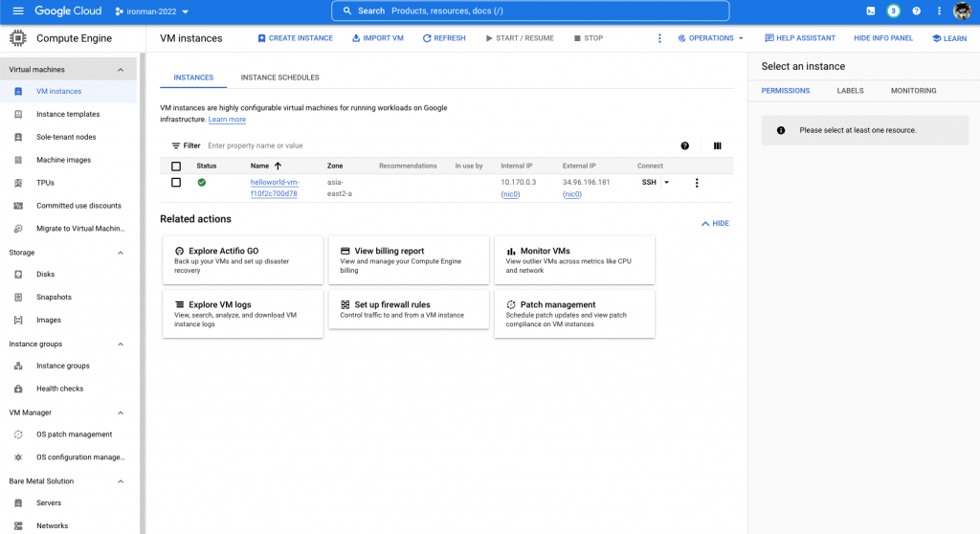The height and width of the screenshot is (534, 980).
Task: Open the helloworld-vm-f10f2c700d78 instance link
Action: tap(275, 188)
